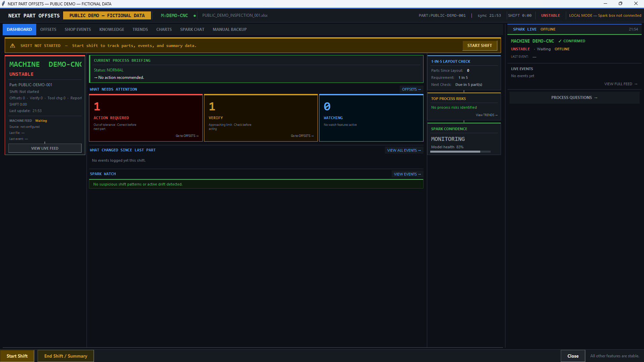Click the PUBLIC_DEMO_INSPECTION_001.xlsx file name
This screenshot has width=644, height=362.
(235, 15)
